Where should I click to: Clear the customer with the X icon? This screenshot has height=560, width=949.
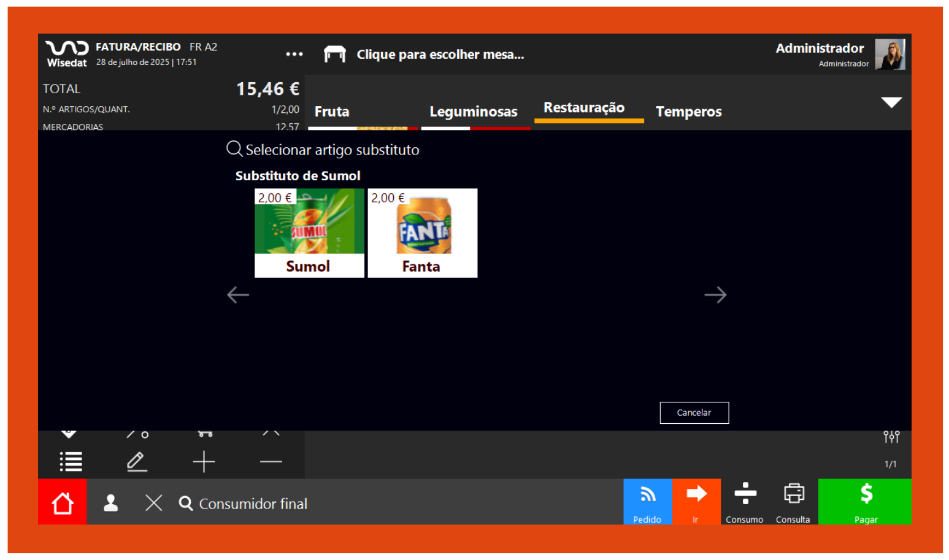click(x=154, y=503)
